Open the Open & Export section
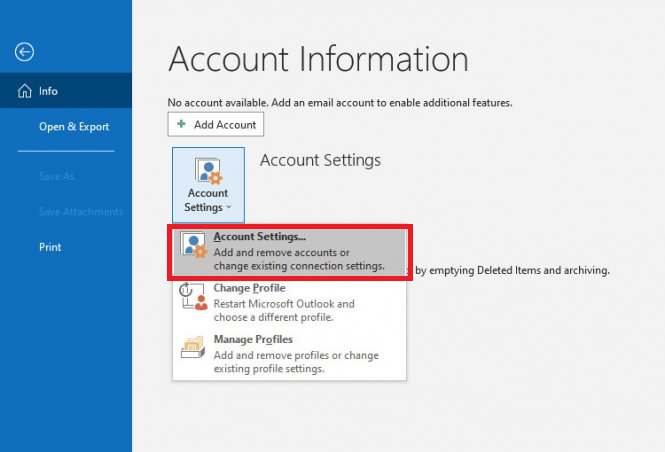Screen dimensions: 665x452 pos(74,127)
